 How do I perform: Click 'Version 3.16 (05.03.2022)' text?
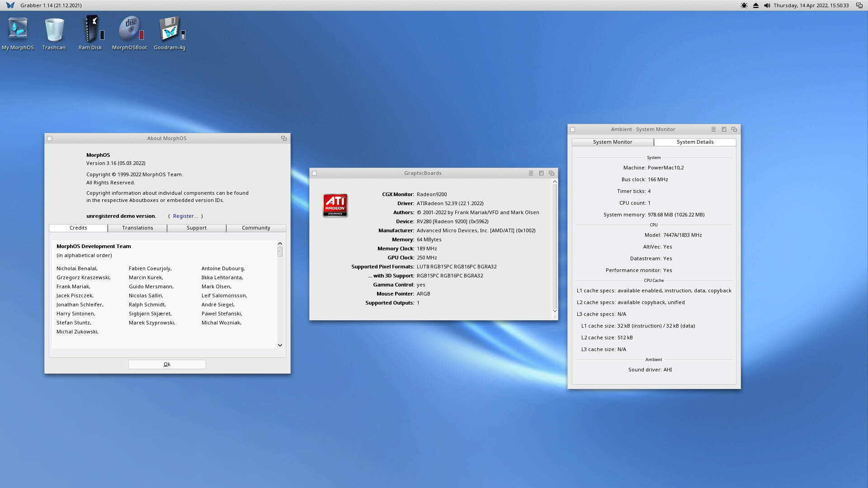tap(116, 163)
